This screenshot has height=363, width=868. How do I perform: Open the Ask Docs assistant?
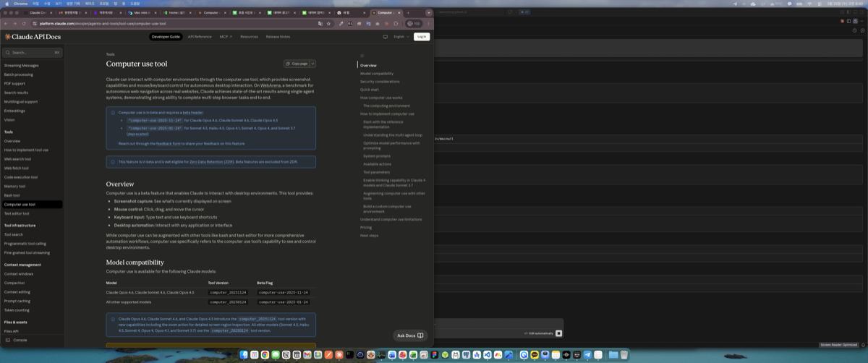coord(411,336)
